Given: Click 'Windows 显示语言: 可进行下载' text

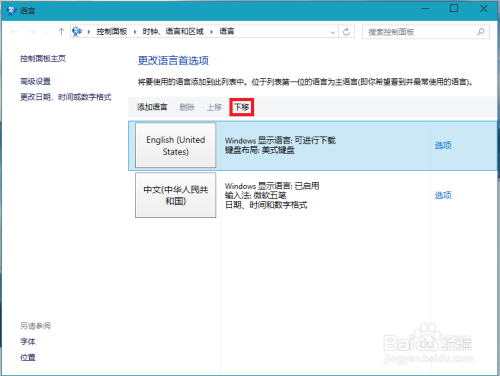Looking at the screenshot, I should [x=280, y=140].
